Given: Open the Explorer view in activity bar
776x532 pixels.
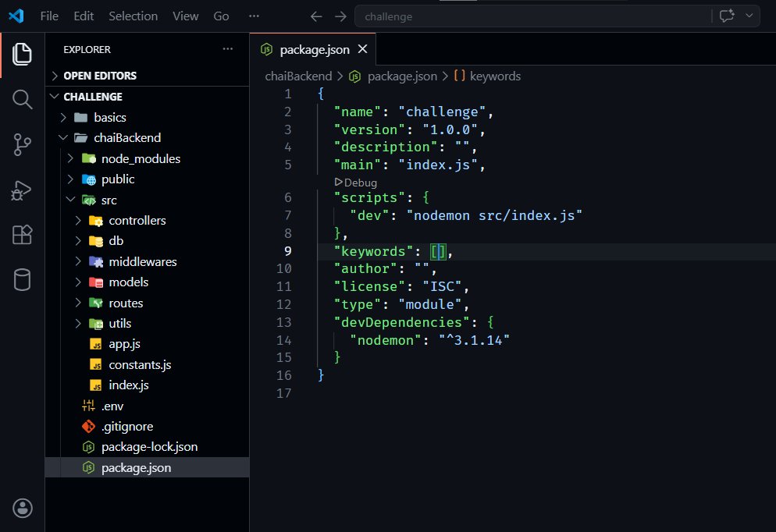Looking at the screenshot, I should click(x=22, y=54).
